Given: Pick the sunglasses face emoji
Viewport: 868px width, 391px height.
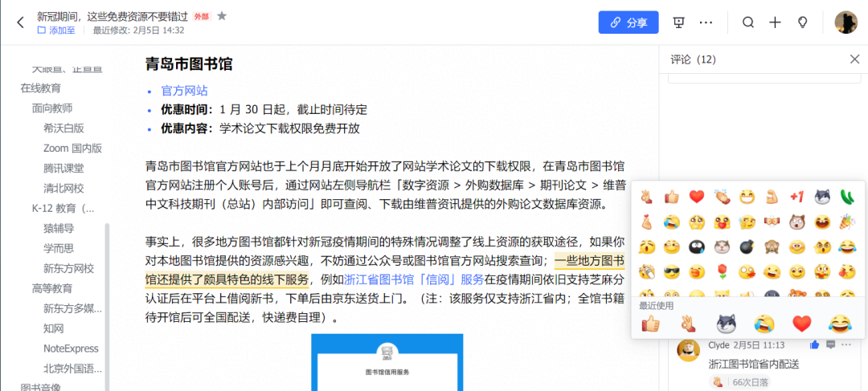Looking at the screenshot, I should pos(671,272).
